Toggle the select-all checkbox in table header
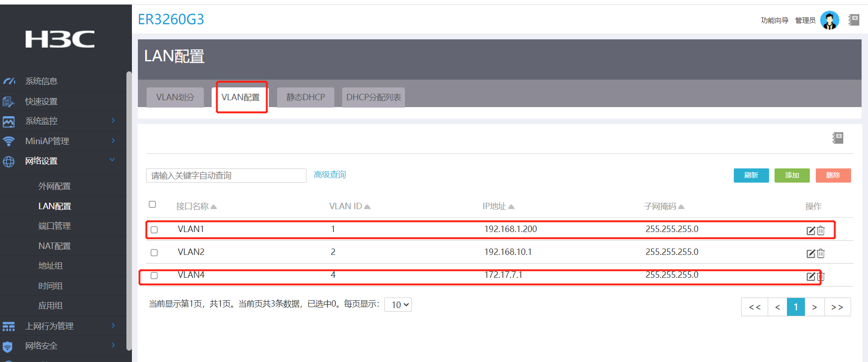 (x=153, y=205)
